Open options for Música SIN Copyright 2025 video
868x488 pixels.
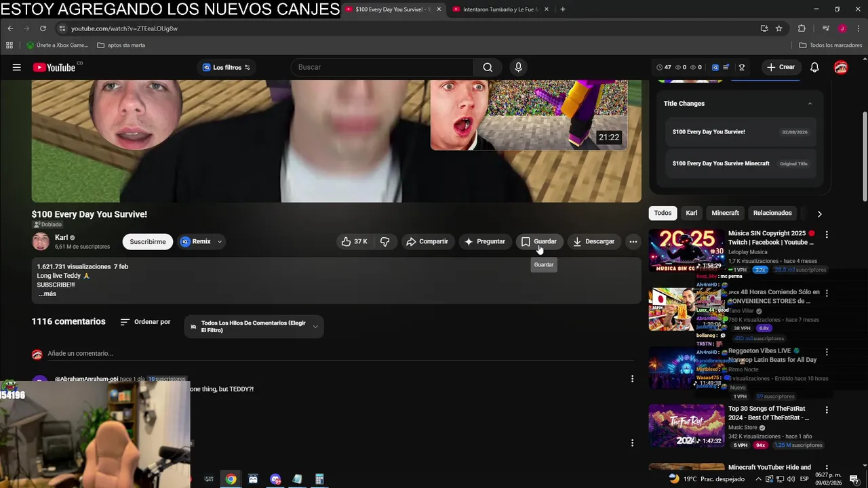point(826,235)
